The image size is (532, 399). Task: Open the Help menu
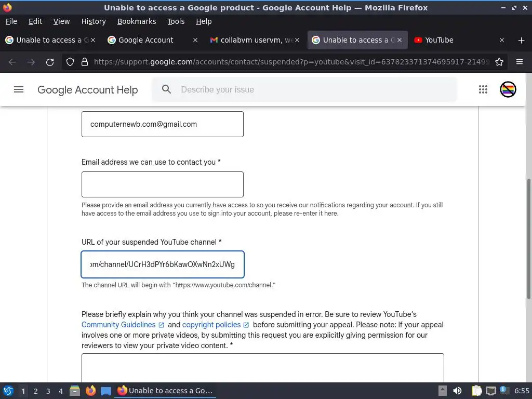[x=204, y=21]
